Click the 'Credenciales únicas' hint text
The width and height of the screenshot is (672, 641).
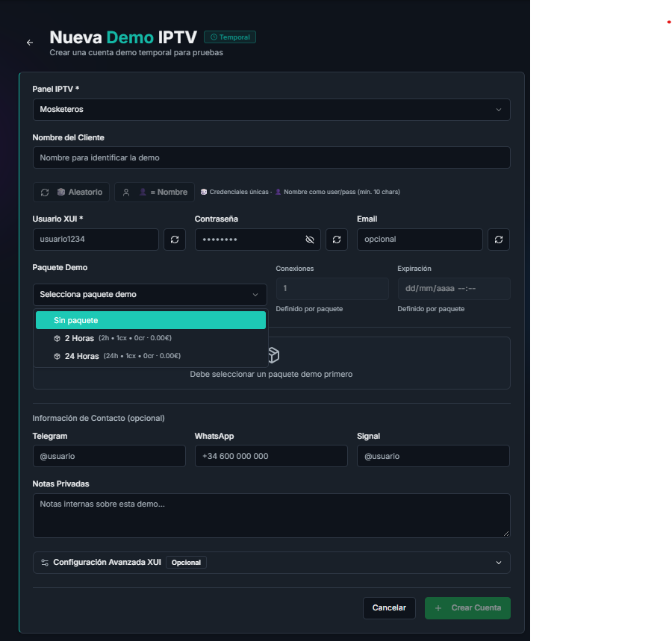(239, 192)
